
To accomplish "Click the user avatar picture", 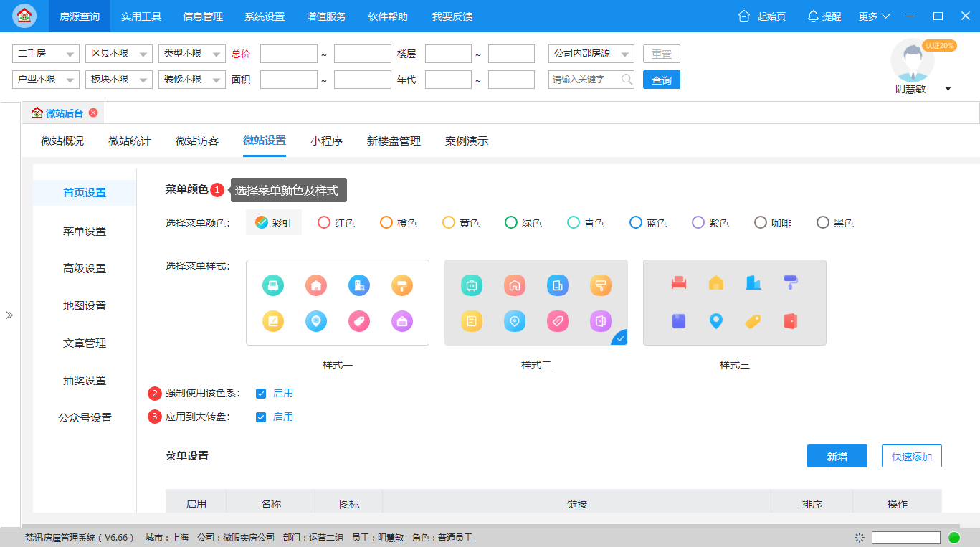I will pos(912,60).
